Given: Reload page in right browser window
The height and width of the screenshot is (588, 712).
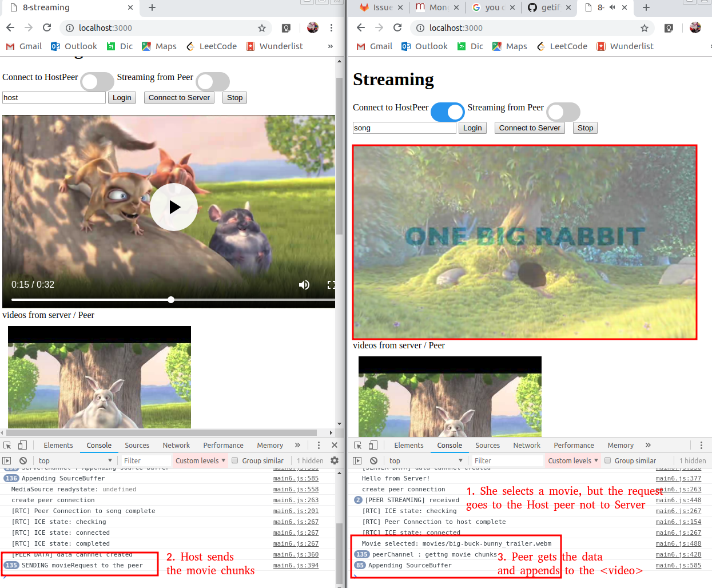Looking at the screenshot, I should coord(397,27).
